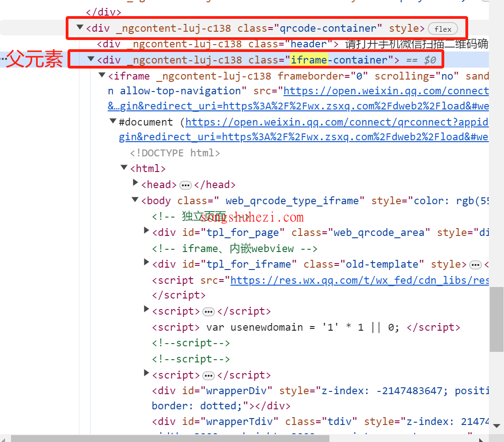
Task: Click the "tdiv" class value
Action: (x=340, y=422)
